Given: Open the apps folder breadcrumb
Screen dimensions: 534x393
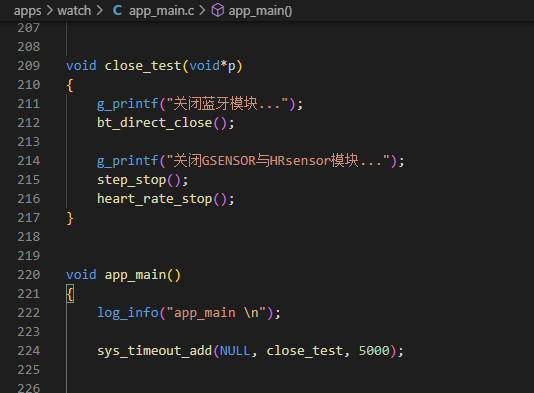Looking at the screenshot, I should (x=27, y=11).
